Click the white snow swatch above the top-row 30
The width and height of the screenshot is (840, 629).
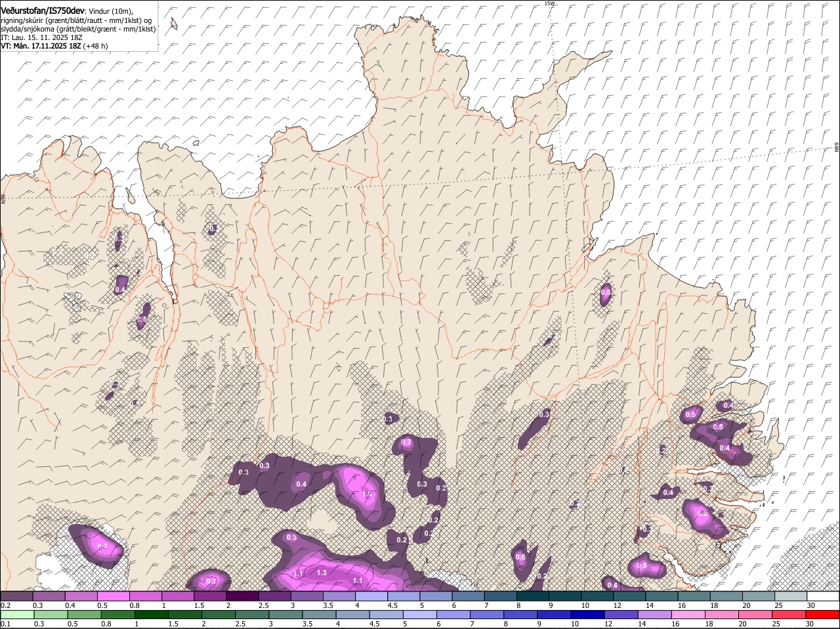tap(824, 596)
